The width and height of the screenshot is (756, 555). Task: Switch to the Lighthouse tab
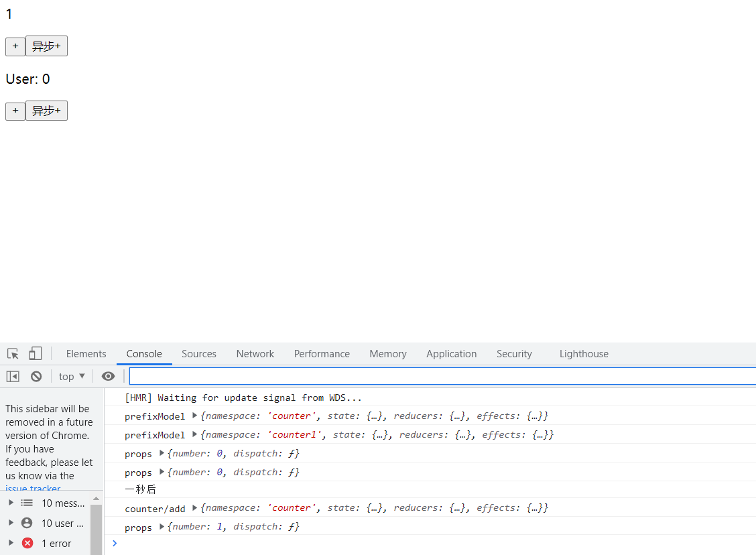[584, 354]
